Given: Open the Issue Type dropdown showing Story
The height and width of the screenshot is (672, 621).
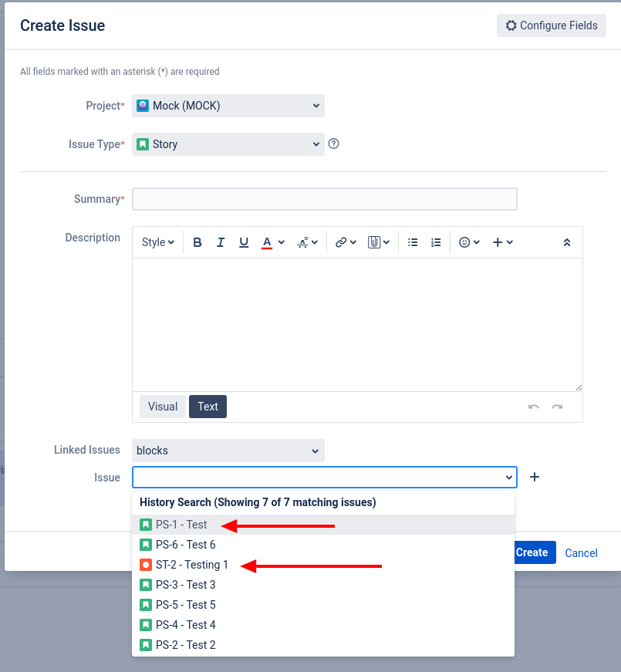Looking at the screenshot, I should [228, 144].
